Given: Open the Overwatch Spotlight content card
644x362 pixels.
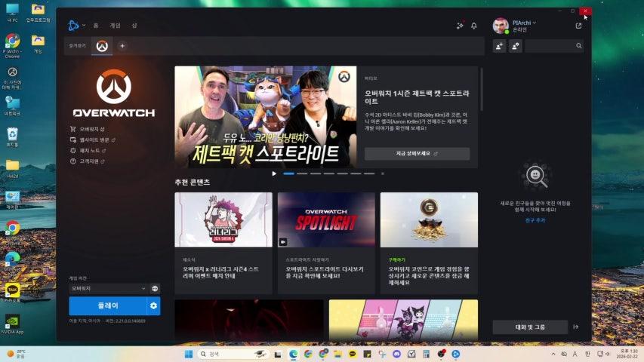Looking at the screenshot, I should [326, 241].
